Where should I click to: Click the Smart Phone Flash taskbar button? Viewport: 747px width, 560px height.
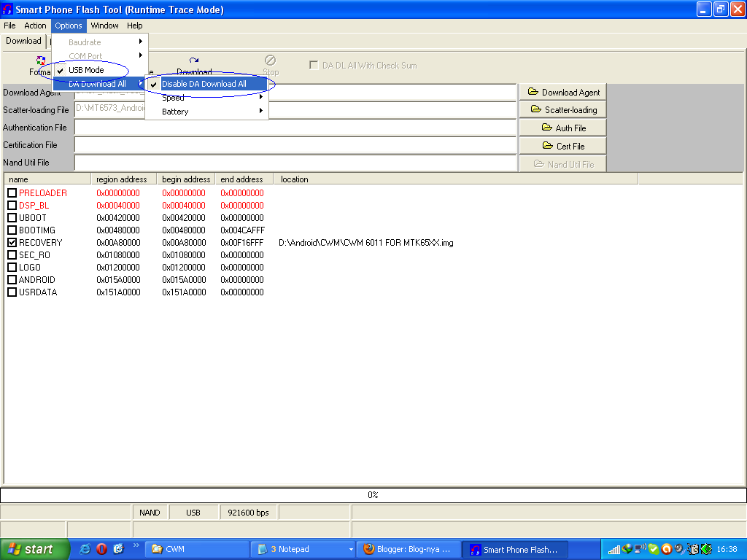tap(515, 549)
